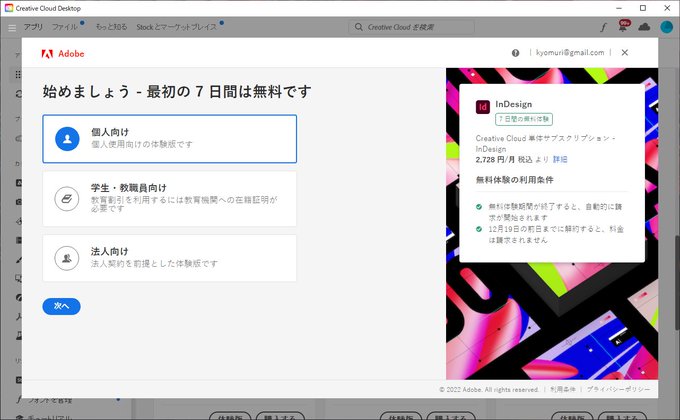Image resolution: width=680 pixels, height=420 pixels.
Task: Click the 無料体験の利用条件 heading
Action: click(x=514, y=180)
